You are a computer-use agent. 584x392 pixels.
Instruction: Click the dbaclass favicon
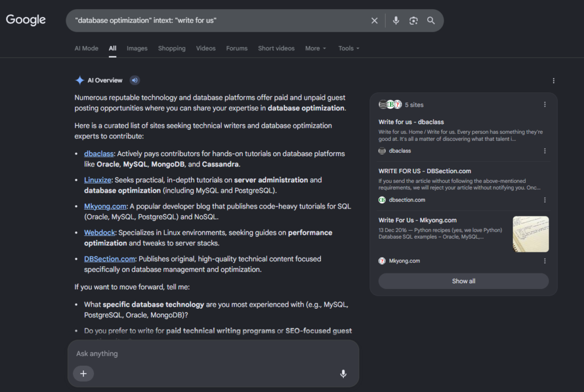coord(382,150)
